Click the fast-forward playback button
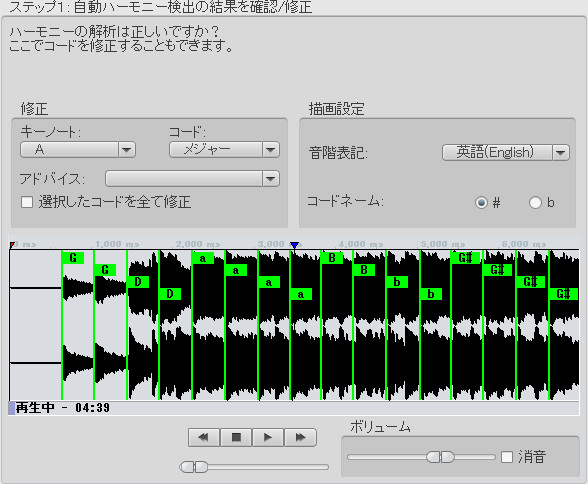Image resolution: width=588 pixels, height=484 pixels. (300, 437)
